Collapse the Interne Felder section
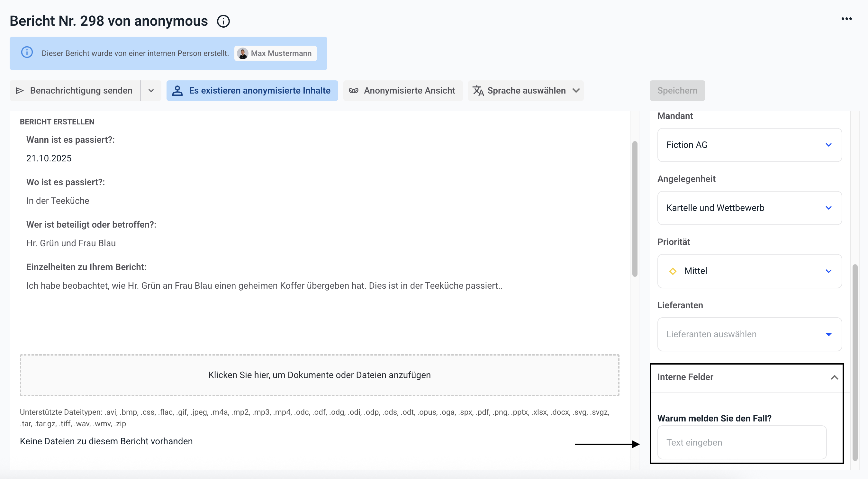The image size is (868, 479). pyautogui.click(x=834, y=377)
